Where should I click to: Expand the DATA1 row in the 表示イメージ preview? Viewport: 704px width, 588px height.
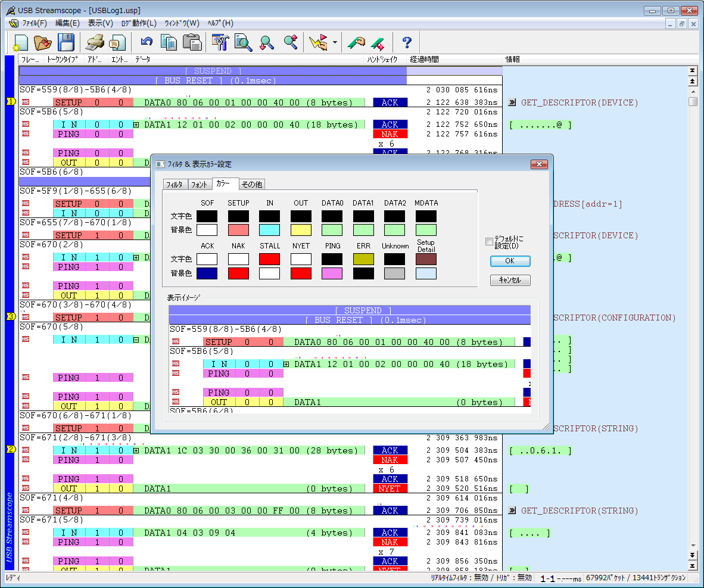[286, 365]
